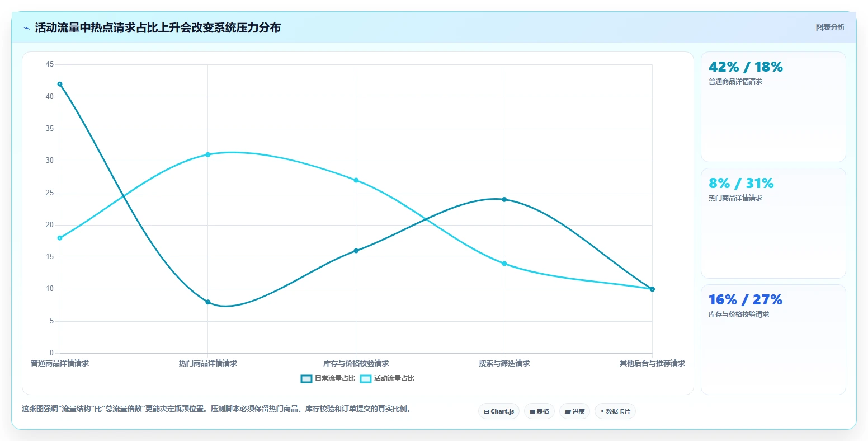
Task: Open the 8% / 31% data card
Action: pyautogui.click(x=773, y=223)
